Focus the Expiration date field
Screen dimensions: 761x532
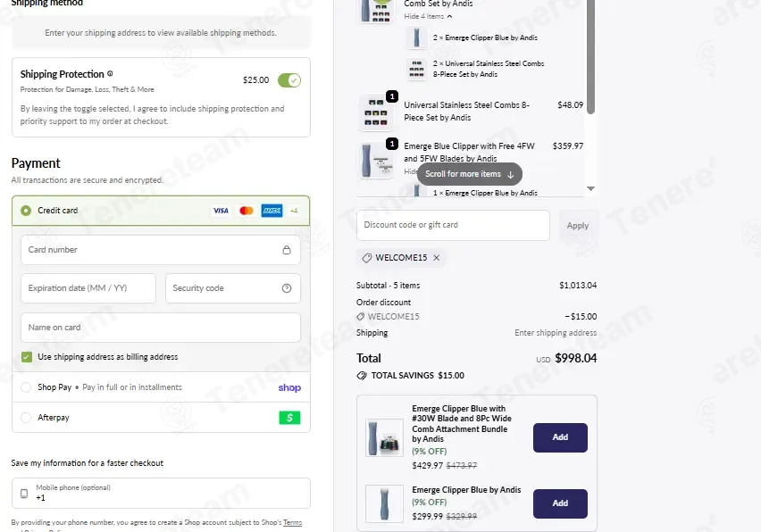[88, 288]
